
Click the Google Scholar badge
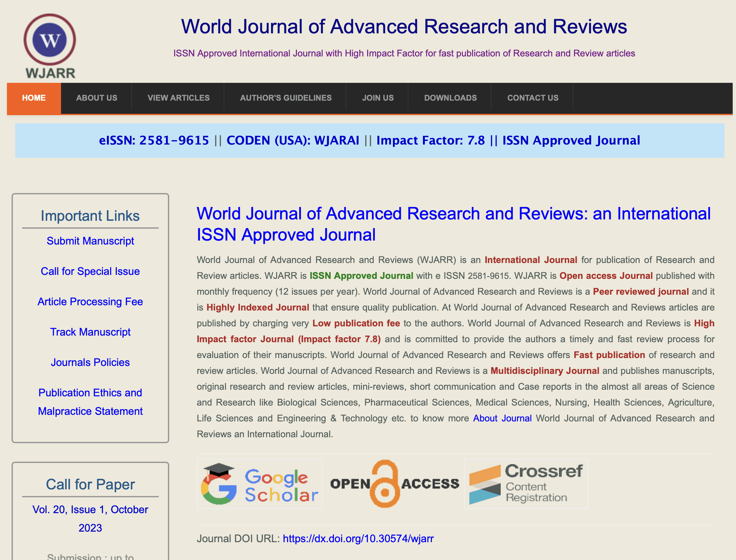tap(260, 484)
